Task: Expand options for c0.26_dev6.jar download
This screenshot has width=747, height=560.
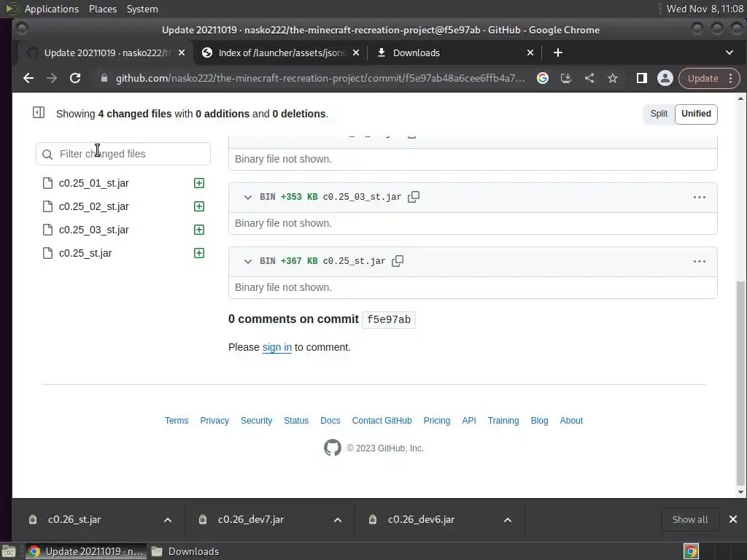Action: pyautogui.click(x=508, y=520)
